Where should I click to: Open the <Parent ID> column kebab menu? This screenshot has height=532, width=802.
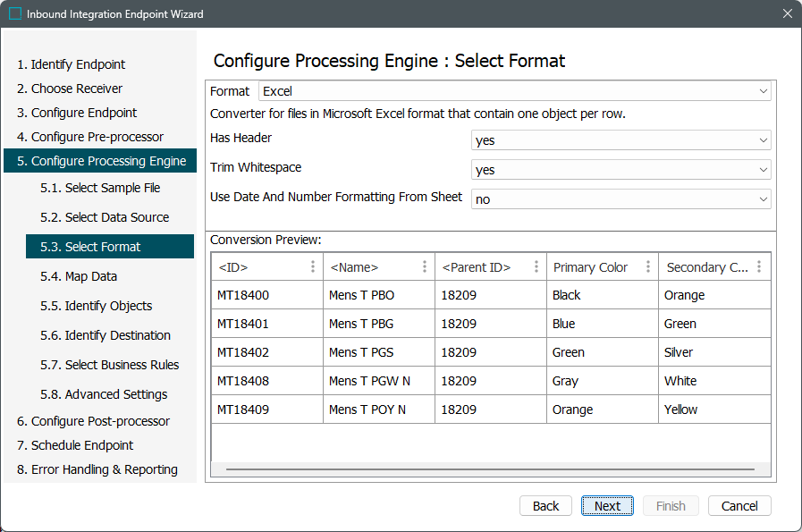(536, 267)
